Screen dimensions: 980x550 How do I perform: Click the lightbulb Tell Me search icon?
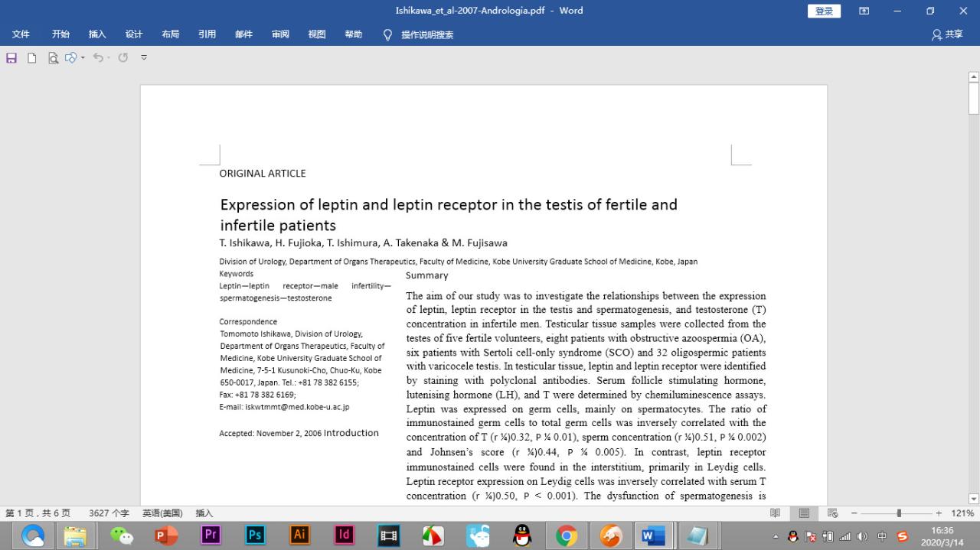point(387,34)
